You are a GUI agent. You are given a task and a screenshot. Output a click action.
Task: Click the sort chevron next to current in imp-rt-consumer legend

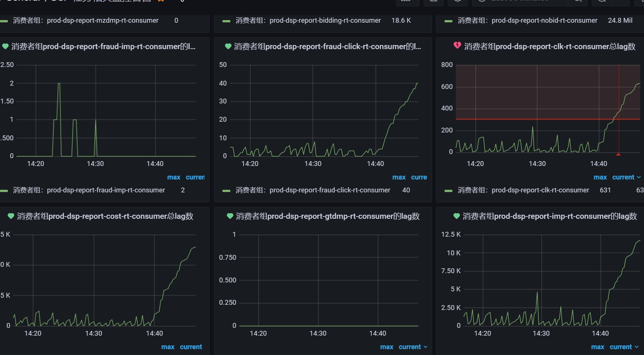tap(636, 347)
